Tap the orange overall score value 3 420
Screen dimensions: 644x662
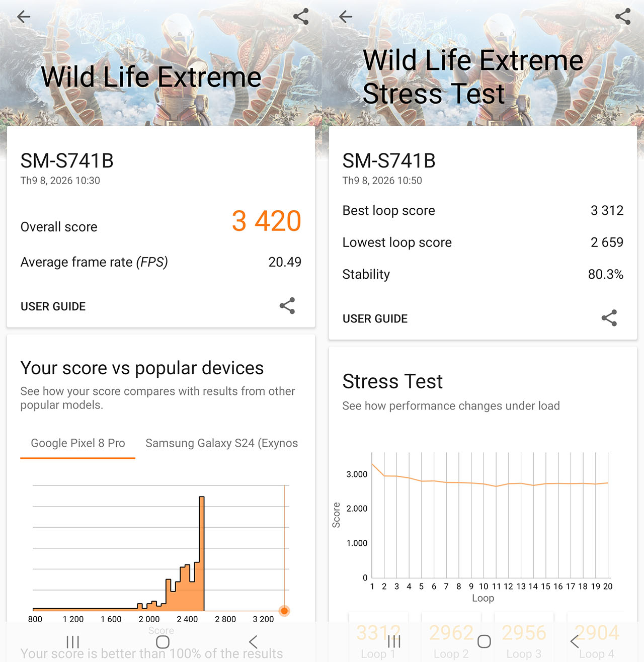pyautogui.click(x=266, y=221)
